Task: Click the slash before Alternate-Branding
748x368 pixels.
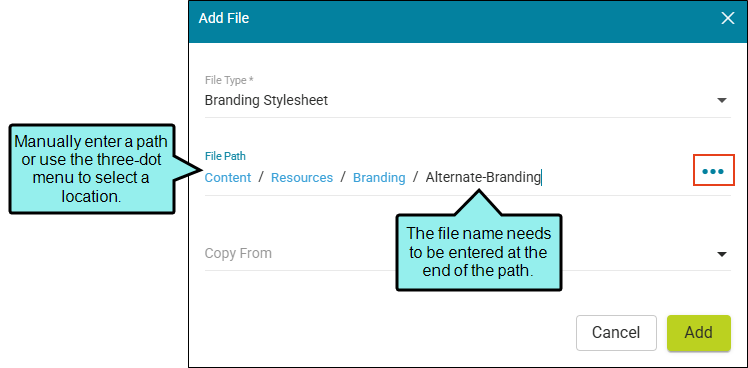Action: [x=416, y=178]
